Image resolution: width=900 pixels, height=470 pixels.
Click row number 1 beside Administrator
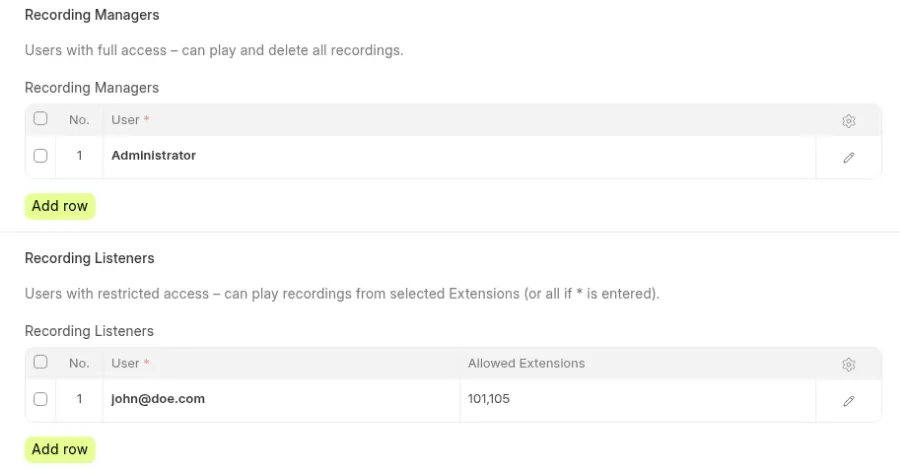(79, 156)
